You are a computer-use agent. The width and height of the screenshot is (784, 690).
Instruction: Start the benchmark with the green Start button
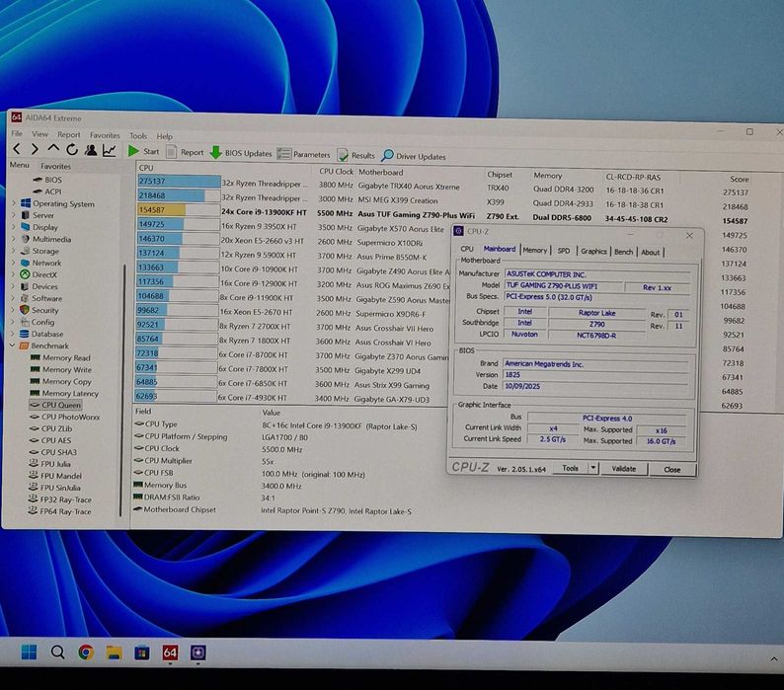pos(143,151)
